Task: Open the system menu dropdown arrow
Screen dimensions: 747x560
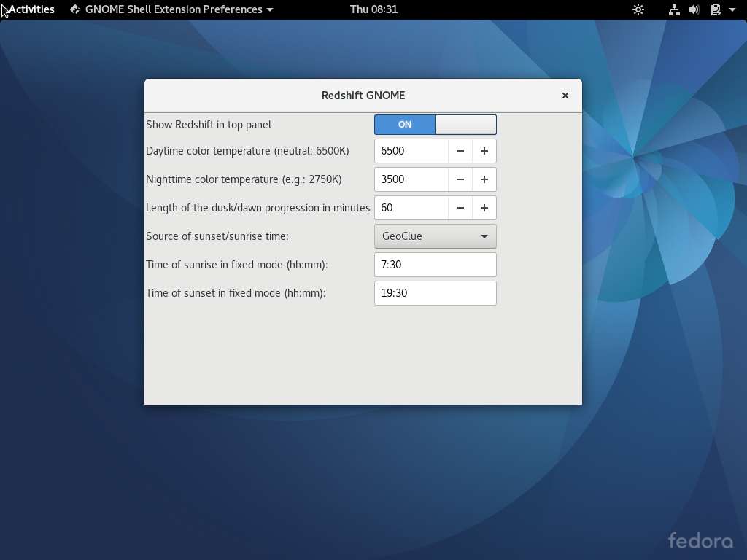Action: (x=732, y=9)
